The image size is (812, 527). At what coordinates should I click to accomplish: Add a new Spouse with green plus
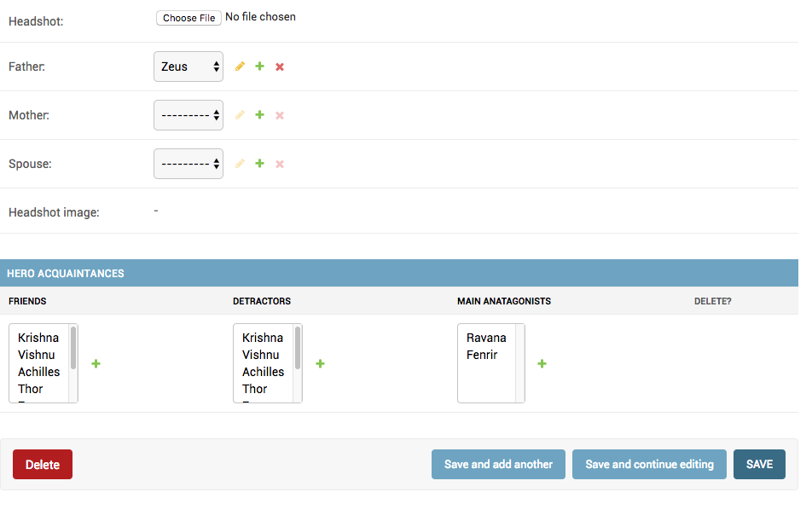(x=260, y=164)
